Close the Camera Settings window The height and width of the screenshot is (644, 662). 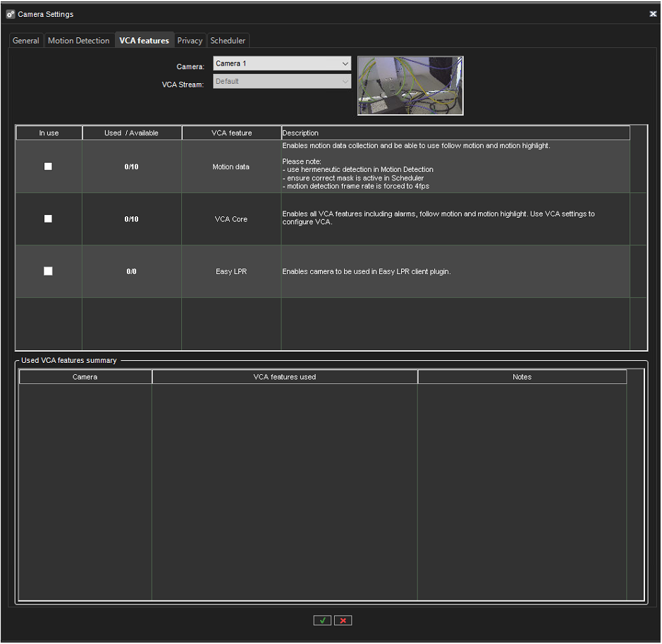click(652, 14)
